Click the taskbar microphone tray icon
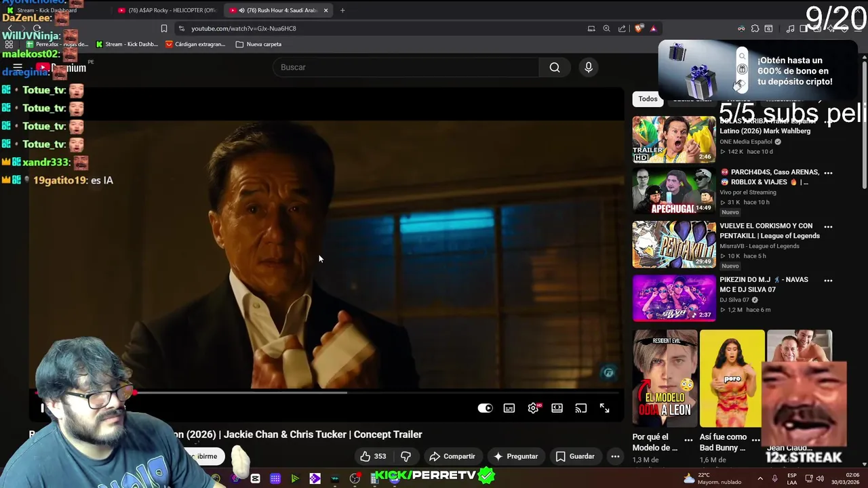The width and height of the screenshot is (868, 488). (x=774, y=479)
